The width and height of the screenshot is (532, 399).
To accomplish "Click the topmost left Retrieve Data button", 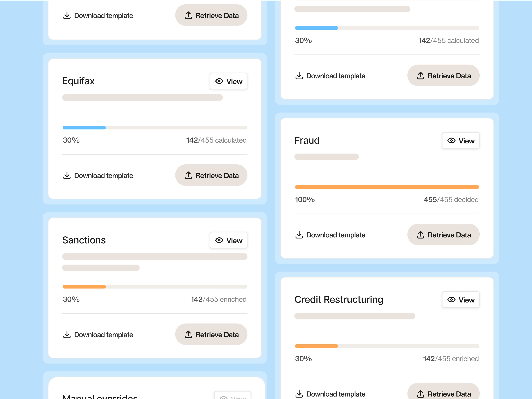I will [211, 15].
